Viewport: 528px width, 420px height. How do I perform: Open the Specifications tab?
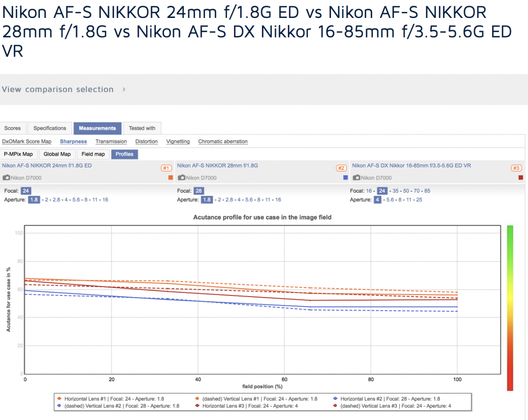50,128
